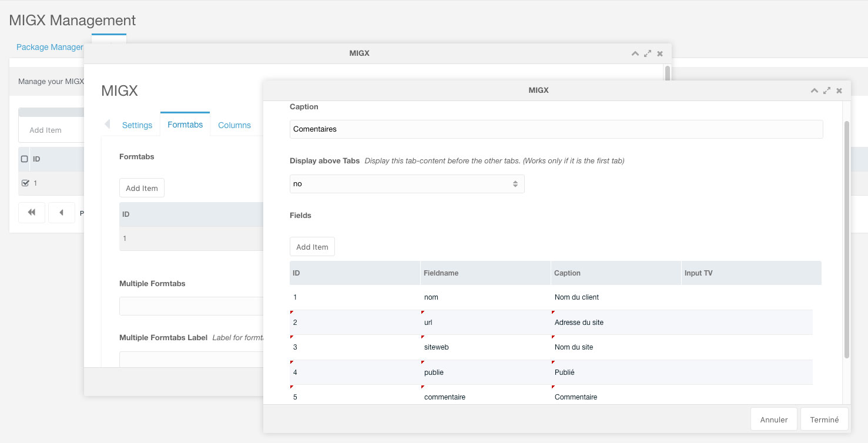
Task: Click the 'Nom du site' caption cell
Action: pyautogui.click(x=616, y=347)
